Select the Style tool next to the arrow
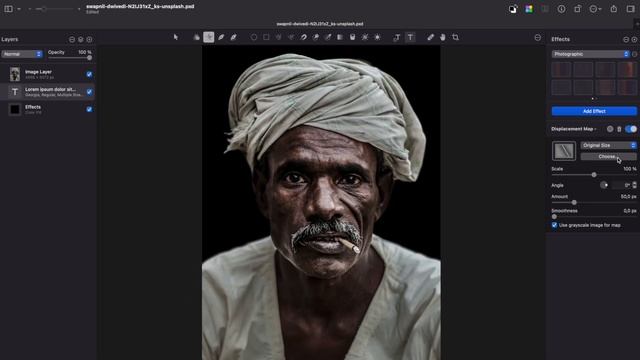This screenshot has height=360, width=640. pyautogui.click(x=197, y=37)
